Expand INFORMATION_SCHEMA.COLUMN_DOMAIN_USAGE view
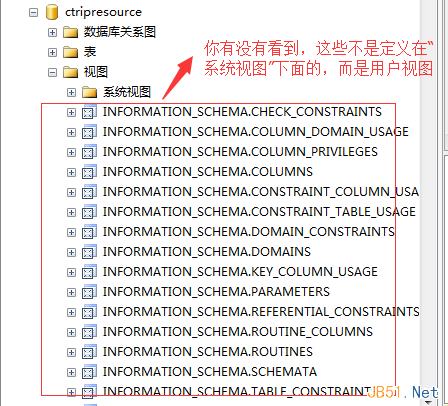 [71, 132]
